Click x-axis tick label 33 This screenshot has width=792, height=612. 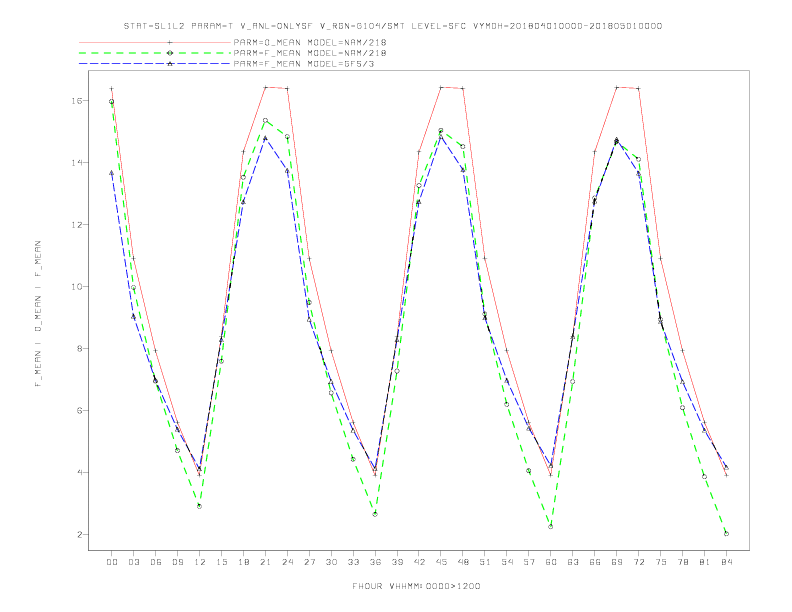point(353,562)
